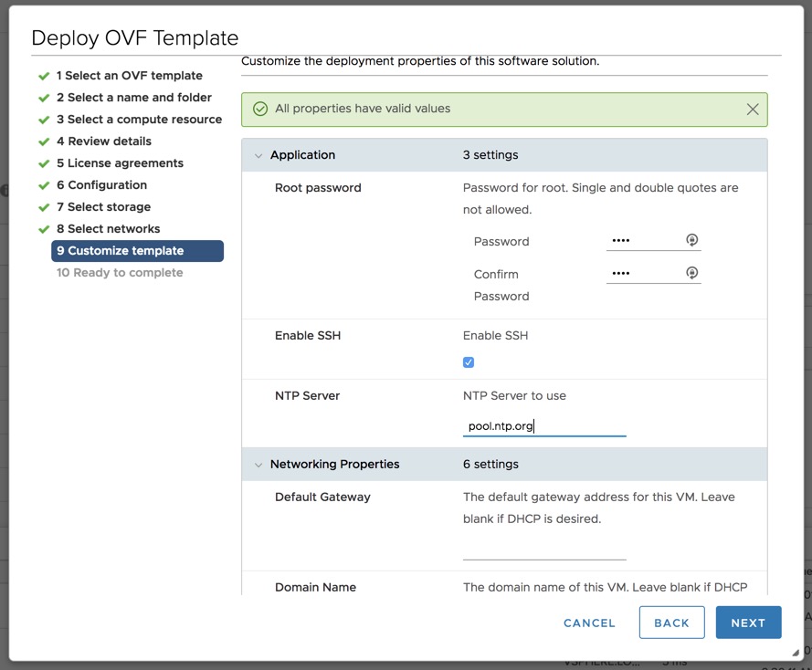Open step 6 Configuration
Viewport: 812px width, 670px height.
click(101, 185)
